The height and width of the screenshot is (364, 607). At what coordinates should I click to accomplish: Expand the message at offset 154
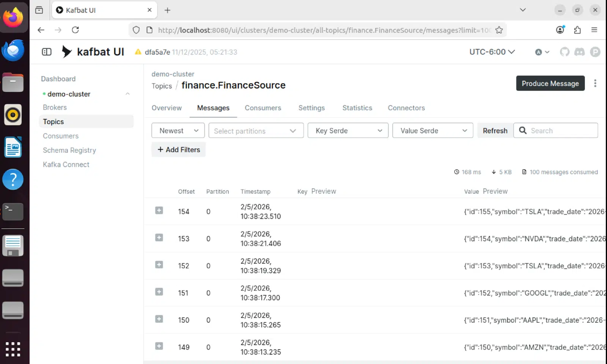[159, 210]
